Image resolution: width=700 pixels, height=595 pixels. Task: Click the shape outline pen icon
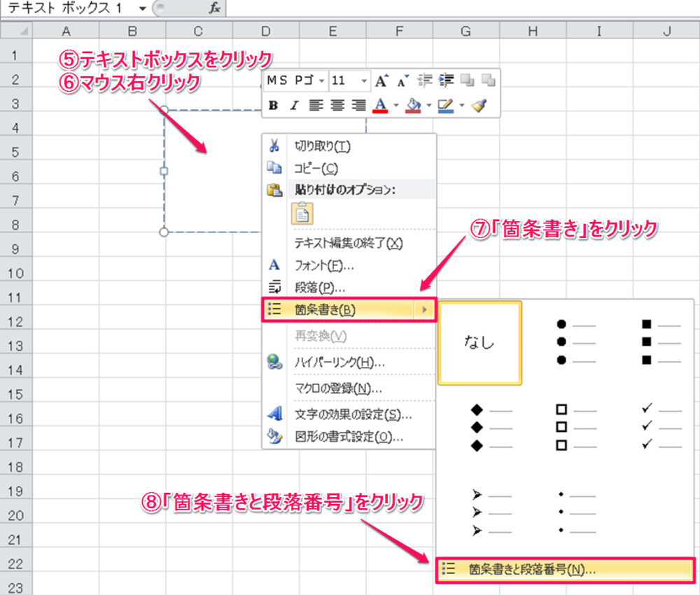point(445,106)
